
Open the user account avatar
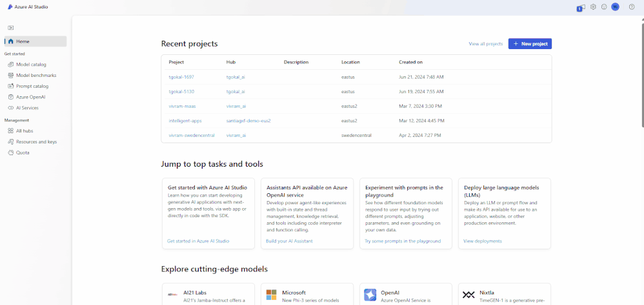tap(615, 7)
